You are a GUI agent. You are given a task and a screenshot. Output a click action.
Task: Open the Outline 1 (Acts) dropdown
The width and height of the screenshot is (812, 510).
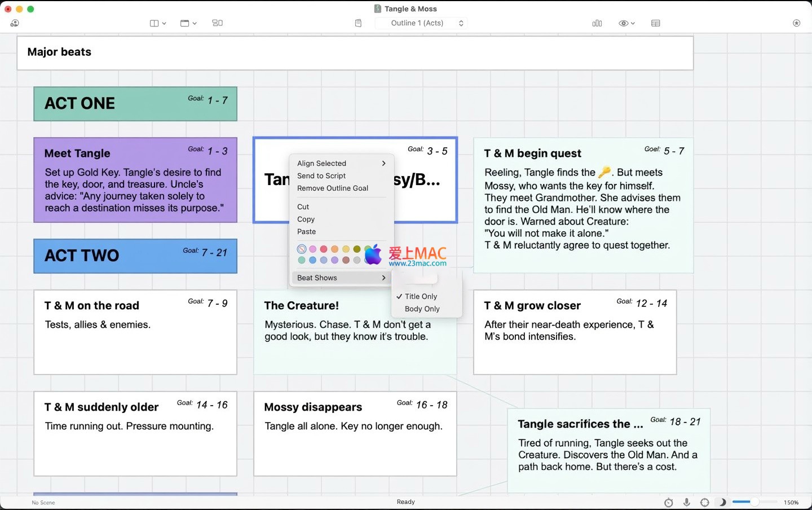tap(426, 23)
